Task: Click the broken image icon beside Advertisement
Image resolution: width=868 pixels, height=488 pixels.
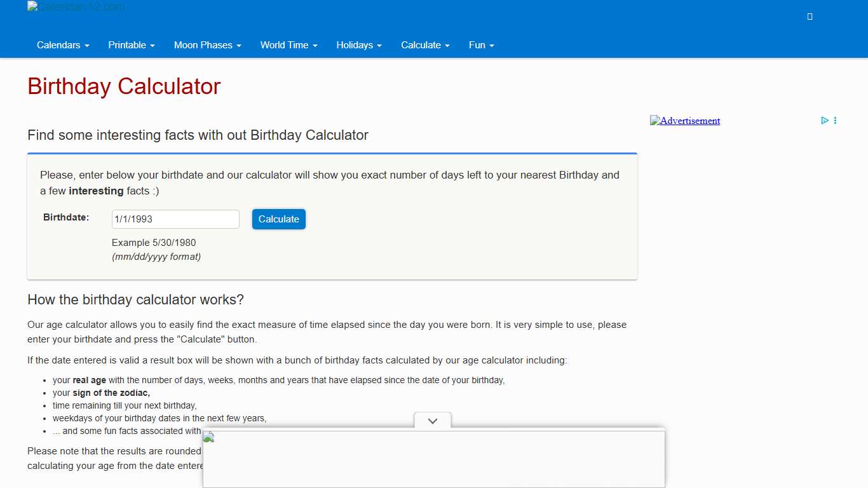Action: [656, 120]
